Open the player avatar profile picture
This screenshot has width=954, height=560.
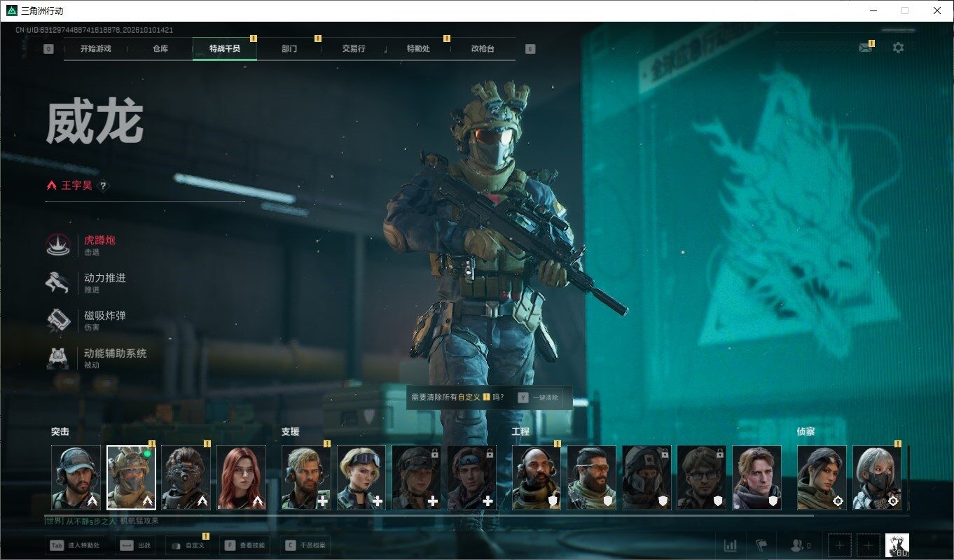coord(897,545)
